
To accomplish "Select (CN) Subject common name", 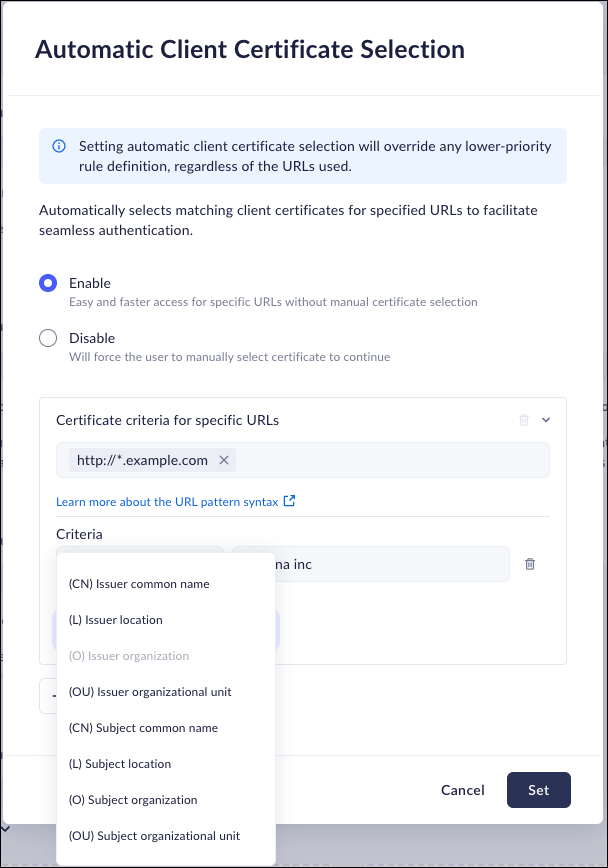I will pos(143,728).
